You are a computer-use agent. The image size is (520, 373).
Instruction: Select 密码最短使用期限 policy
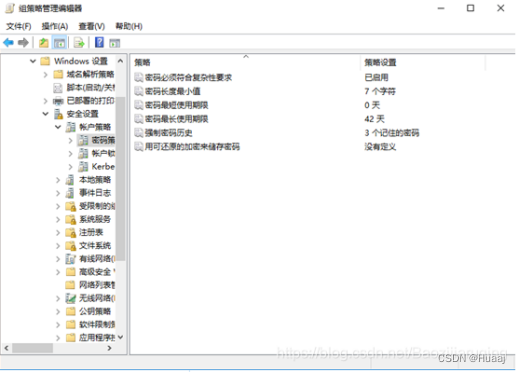[177, 105]
